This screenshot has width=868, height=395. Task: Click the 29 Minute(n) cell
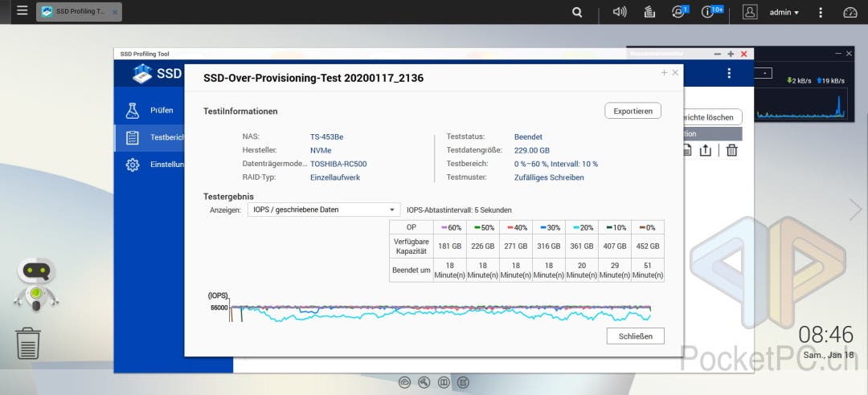615,270
